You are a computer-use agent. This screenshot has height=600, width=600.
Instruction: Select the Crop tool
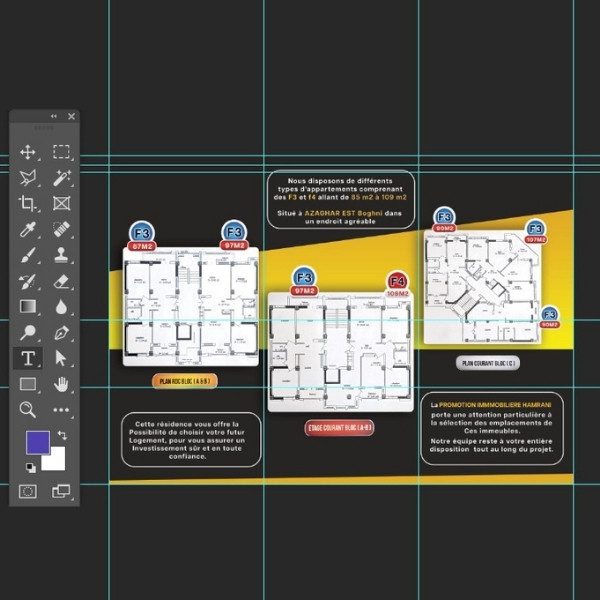tap(28, 204)
